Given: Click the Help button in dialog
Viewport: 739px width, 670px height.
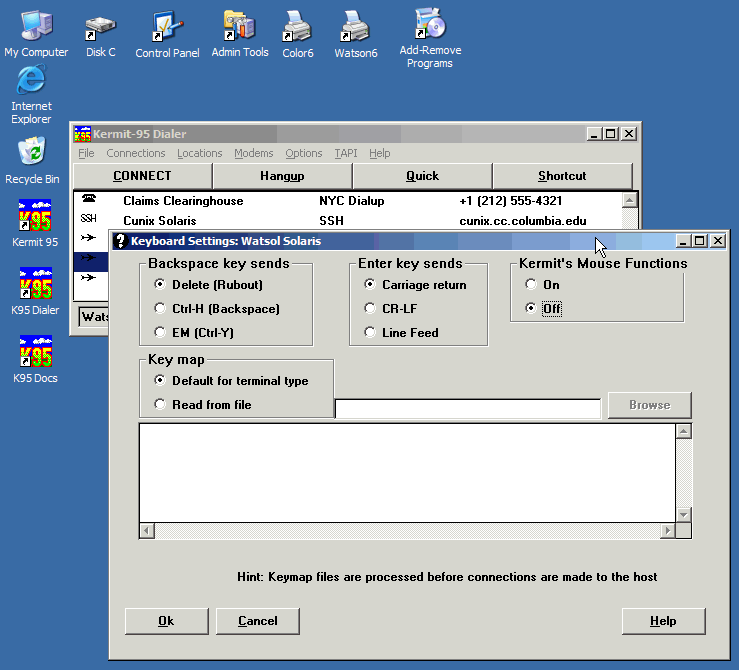Looking at the screenshot, I should tap(663, 621).
